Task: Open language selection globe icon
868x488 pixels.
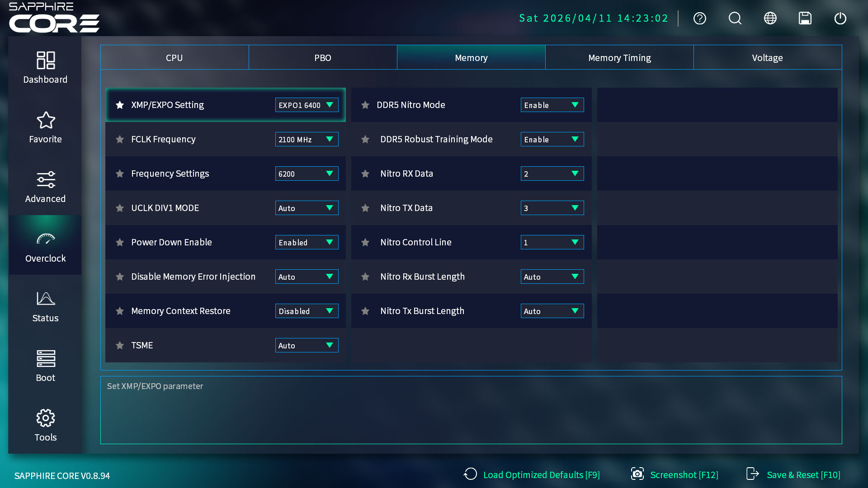Action: [770, 19]
